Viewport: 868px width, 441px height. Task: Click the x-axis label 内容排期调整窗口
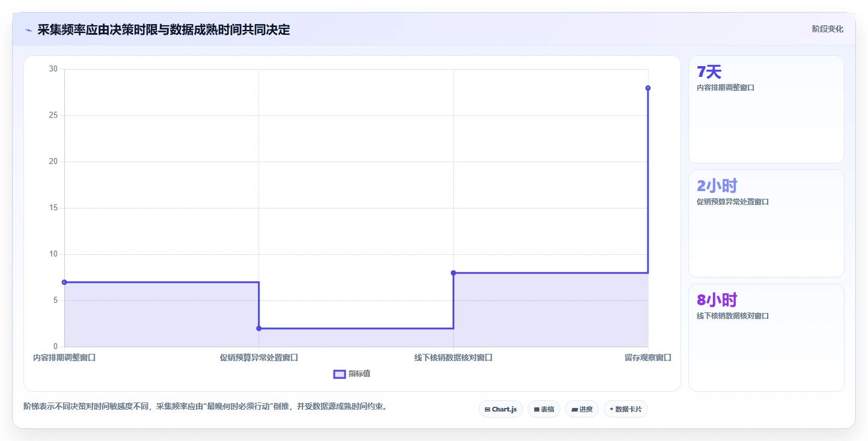(64, 357)
